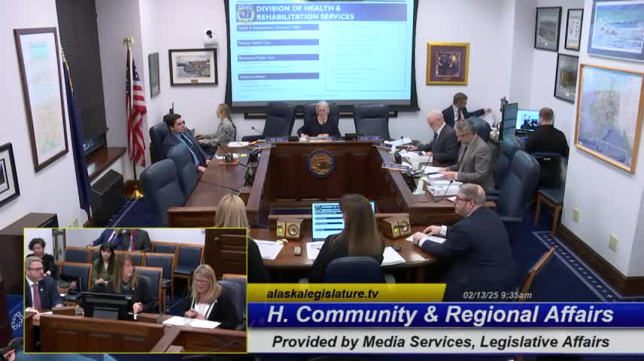Select the picture-in-picture testifier inset video

pos(135,290)
